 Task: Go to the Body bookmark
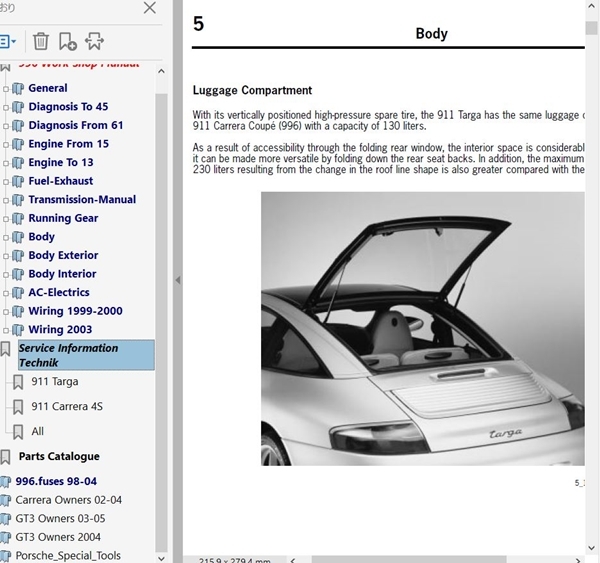tap(41, 237)
